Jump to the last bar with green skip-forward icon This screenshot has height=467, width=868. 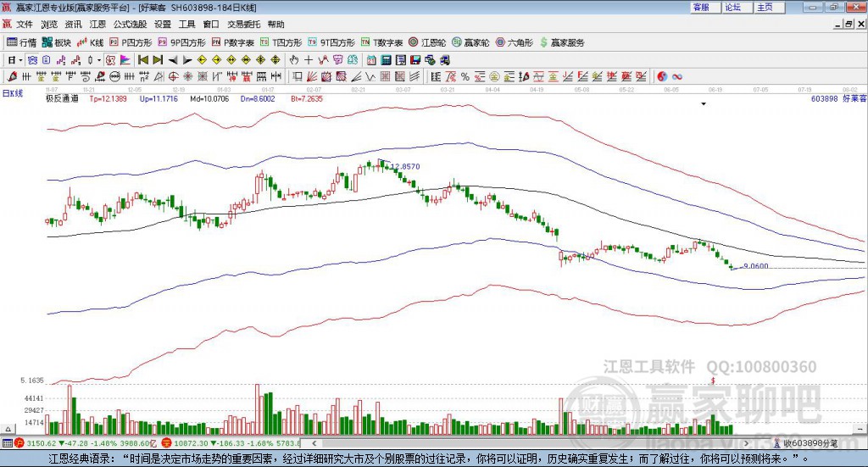point(158,60)
